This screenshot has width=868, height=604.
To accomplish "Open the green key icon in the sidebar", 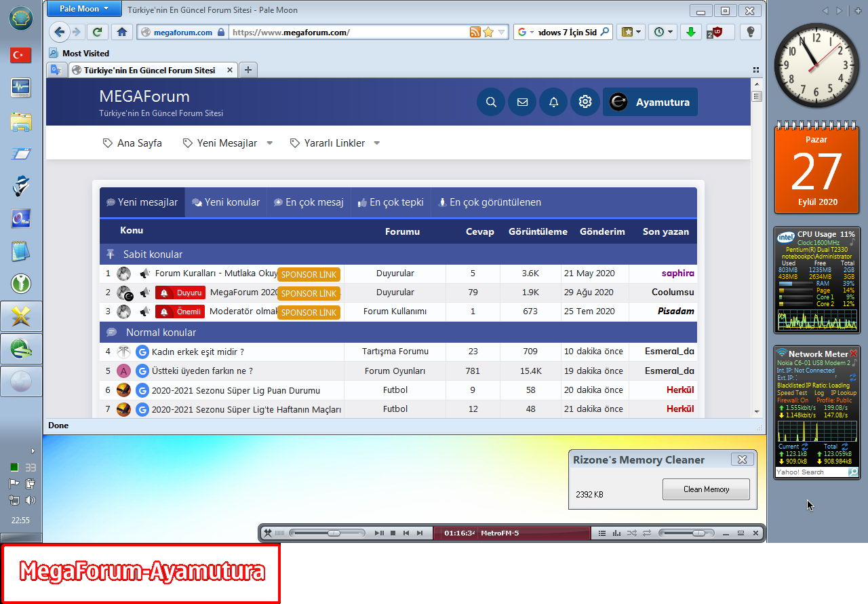I will [21, 284].
